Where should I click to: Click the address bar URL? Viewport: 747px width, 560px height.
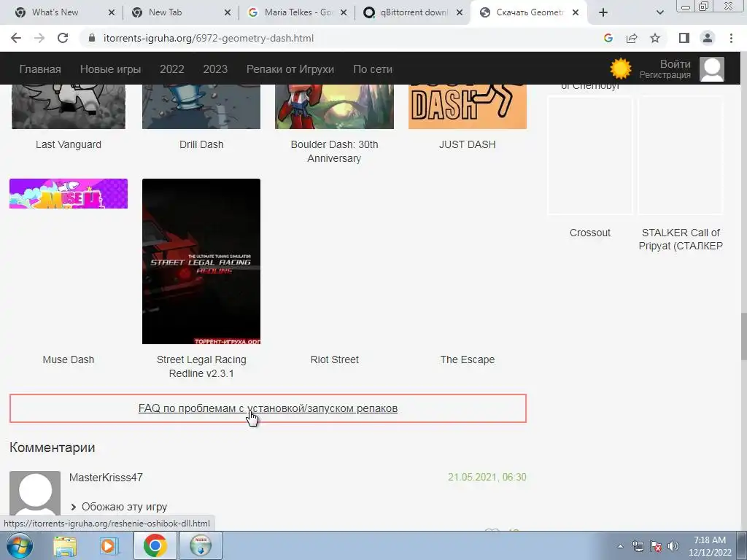(208, 38)
